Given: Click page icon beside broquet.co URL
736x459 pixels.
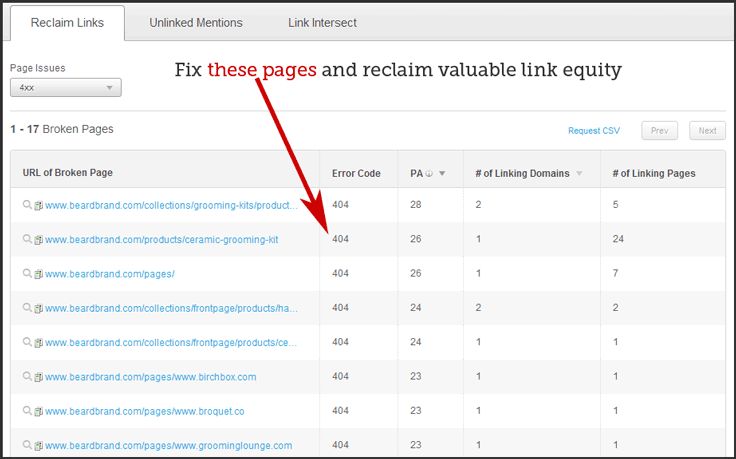Looking at the screenshot, I should pyautogui.click(x=39, y=411).
